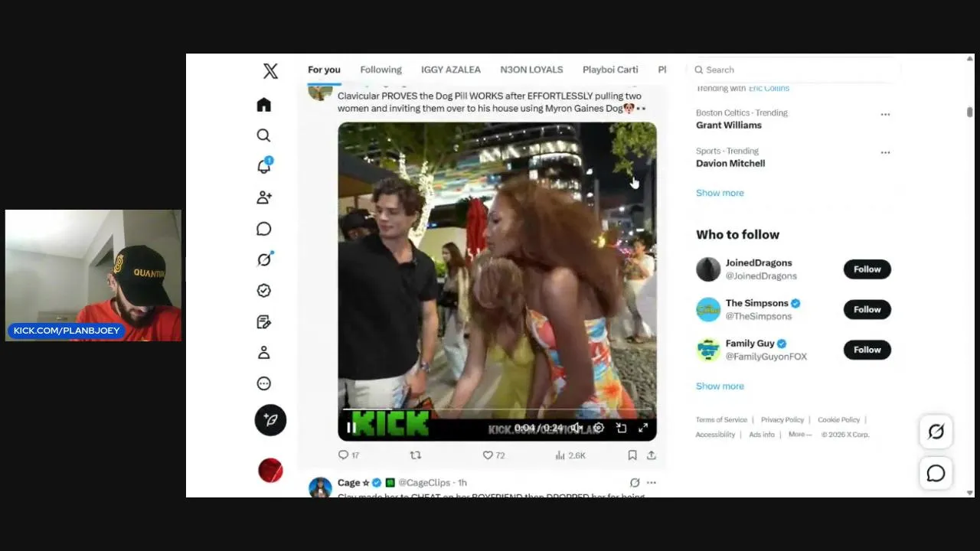
Task: Open Grok icon in left sidebar
Action: [264, 259]
